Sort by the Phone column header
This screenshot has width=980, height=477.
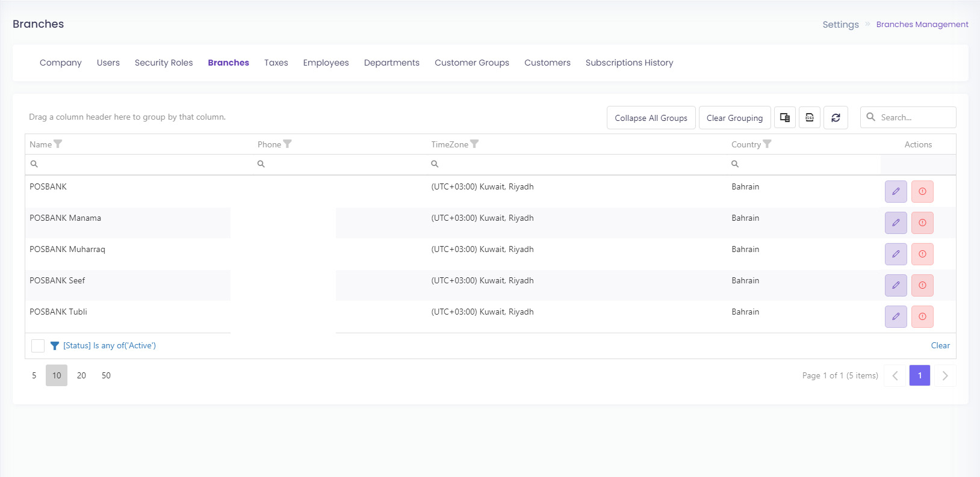[269, 144]
